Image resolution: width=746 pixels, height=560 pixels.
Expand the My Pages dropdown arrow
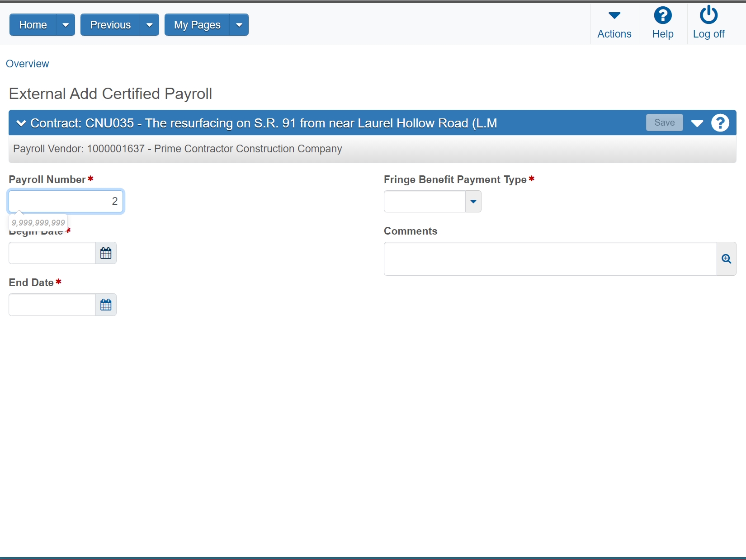coord(239,25)
